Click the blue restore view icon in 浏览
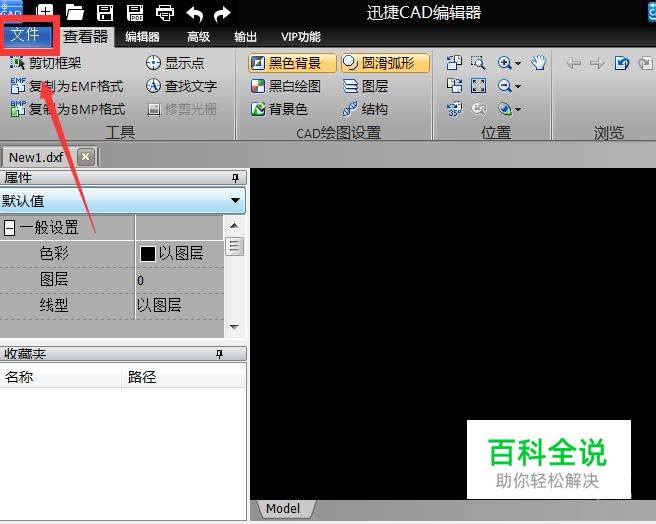Screen dimensions: 656x524 [x=622, y=63]
